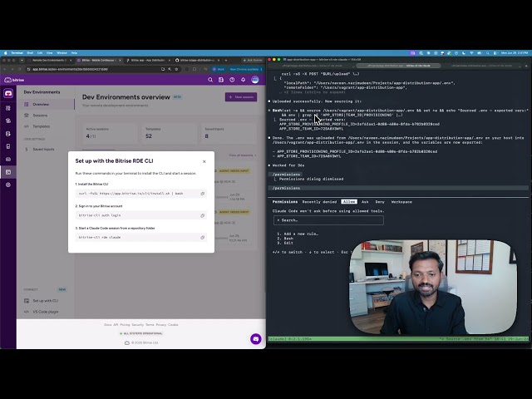Select the active middle Terminal tab
Screen dimensions: 532x399
click(x=398, y=66)
